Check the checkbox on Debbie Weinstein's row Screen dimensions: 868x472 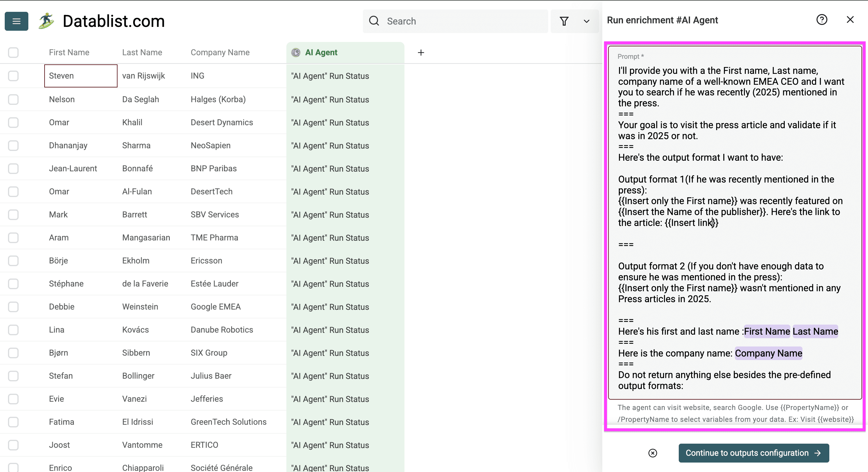(x=13, y=307)
